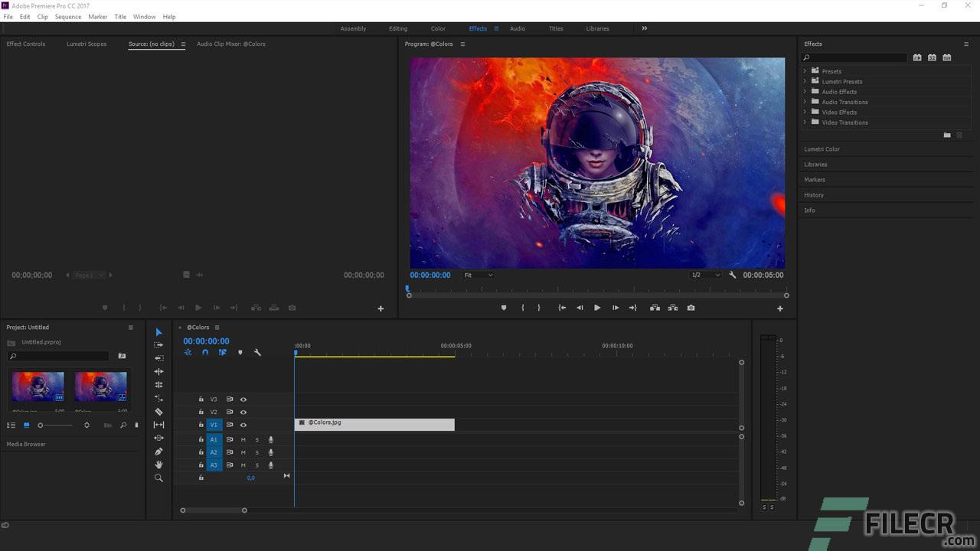Lock video track V3
The height and width of the screenshot is (551, 980).
click(x=201, y=399)
